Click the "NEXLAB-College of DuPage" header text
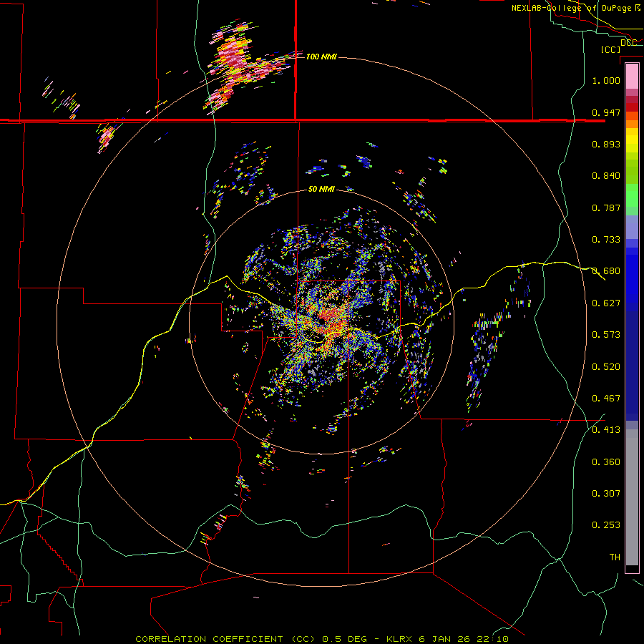This screenshot has height=644, width=644. point(571,8)
